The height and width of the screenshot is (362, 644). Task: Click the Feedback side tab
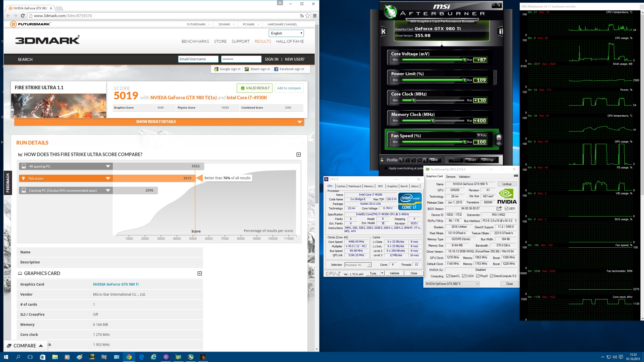(8, 183)
